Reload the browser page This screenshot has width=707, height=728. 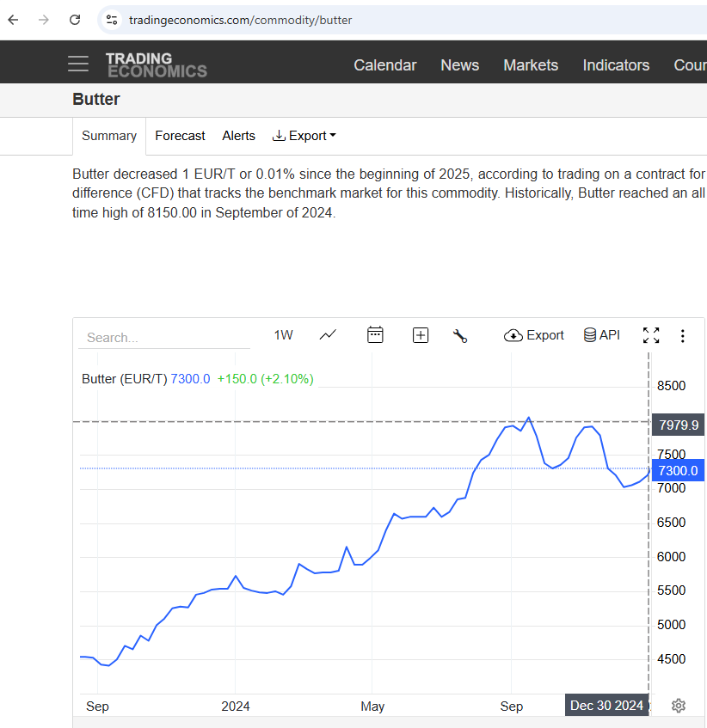75,20
